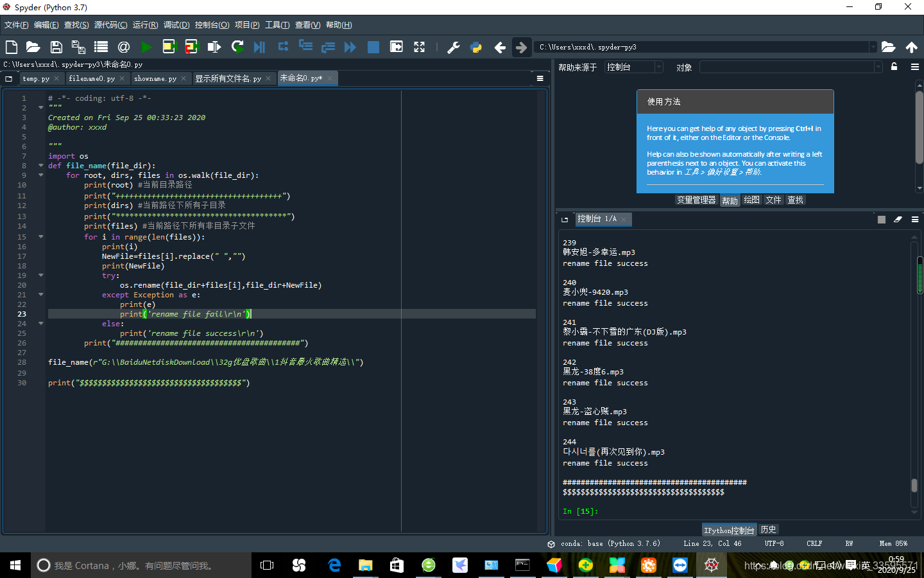Collapse the except block fold at line 21
Viewport: 924px width, 578px height.
[40, 295]
